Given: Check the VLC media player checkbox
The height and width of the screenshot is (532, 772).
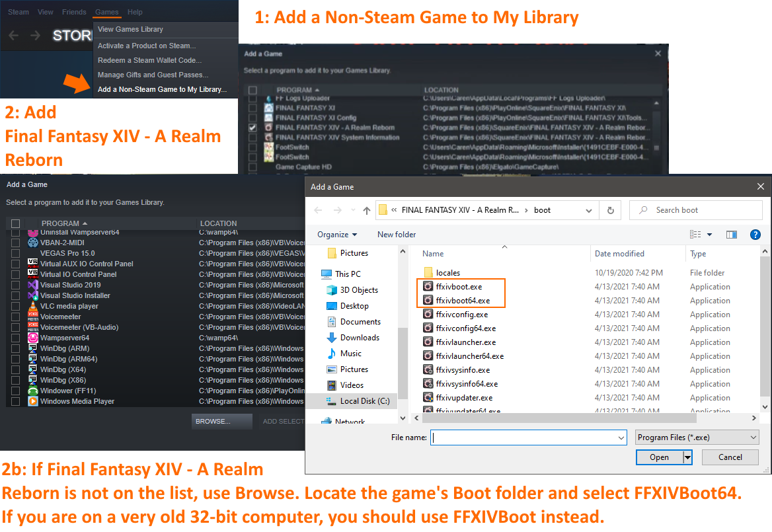Looking at the screenshot, I should [x=16, y=306].
